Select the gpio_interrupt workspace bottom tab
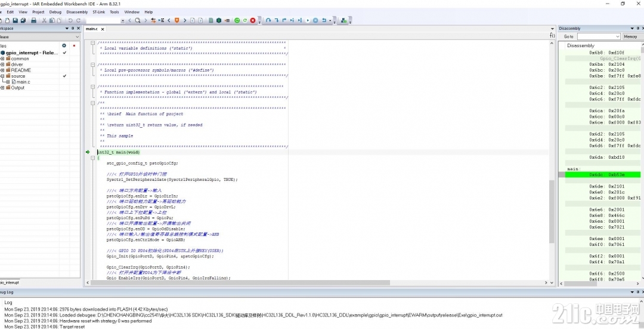Image resolution: width=644 pixels, height=329 pixels. pos(9,282)
